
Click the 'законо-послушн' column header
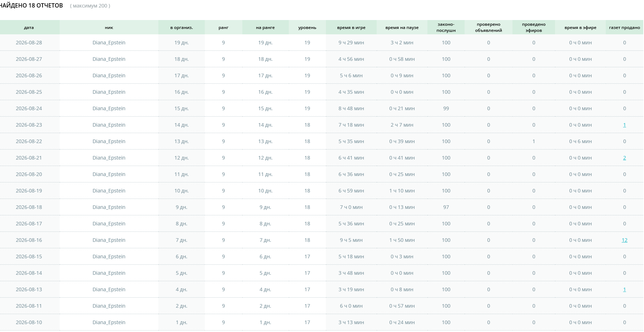pos(446,28)
